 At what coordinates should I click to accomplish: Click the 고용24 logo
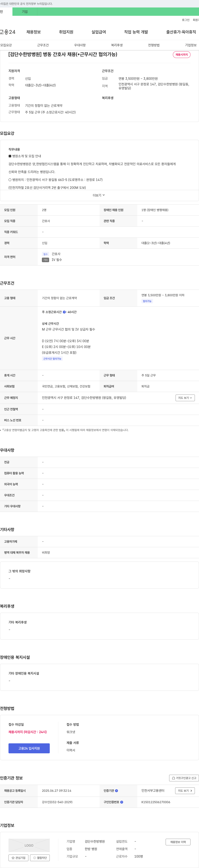point(7,32)
